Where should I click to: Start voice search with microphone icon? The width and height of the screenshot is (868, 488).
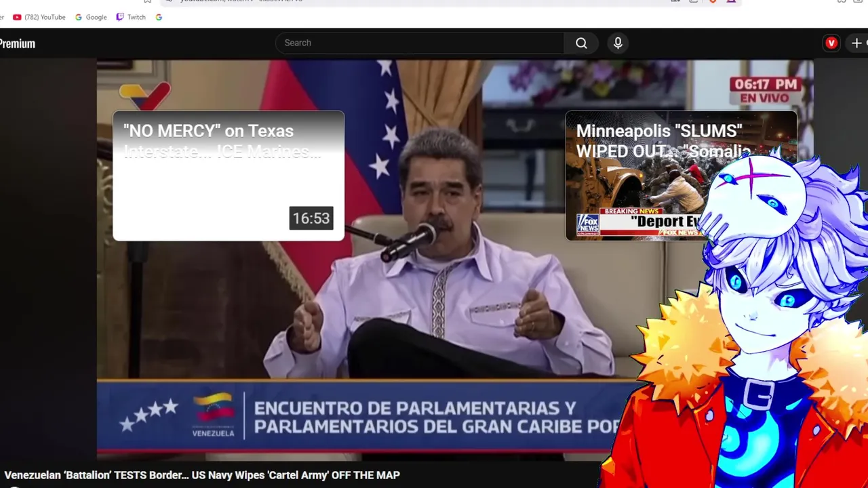(618, 43)
